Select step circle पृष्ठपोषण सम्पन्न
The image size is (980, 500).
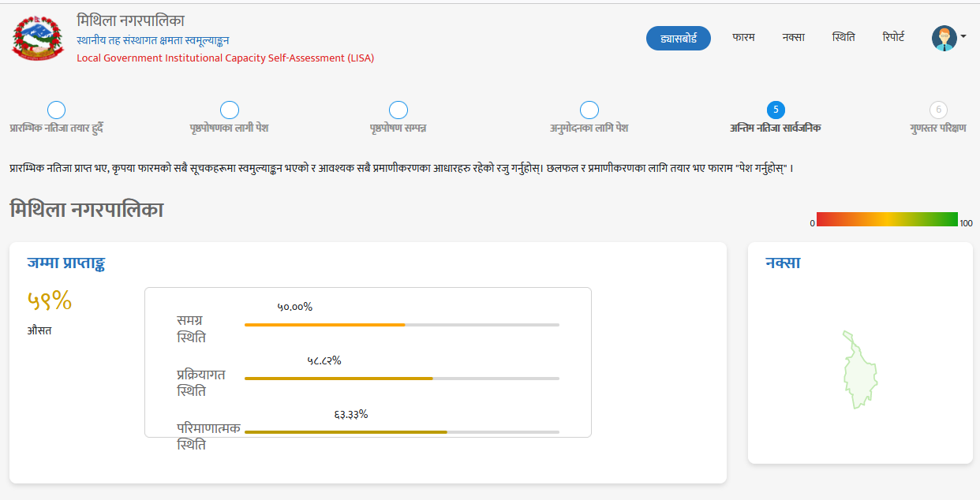[x=398, y=110]
